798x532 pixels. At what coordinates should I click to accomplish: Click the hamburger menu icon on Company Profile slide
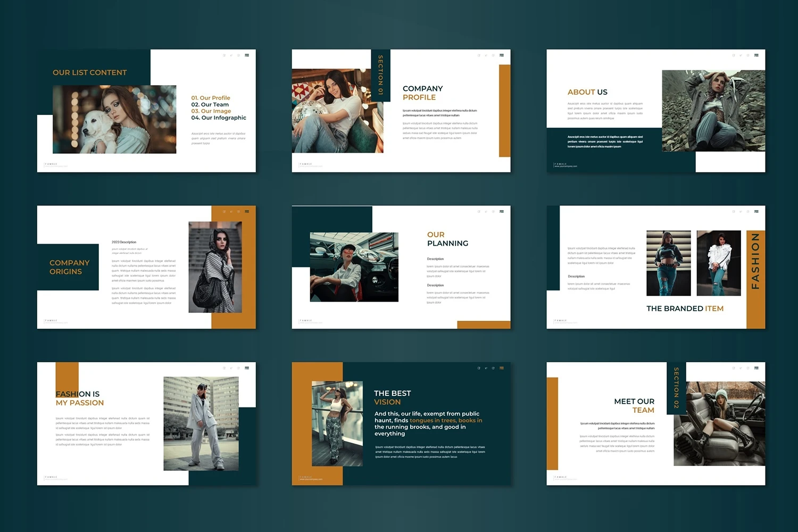click(x=502, y=55)
